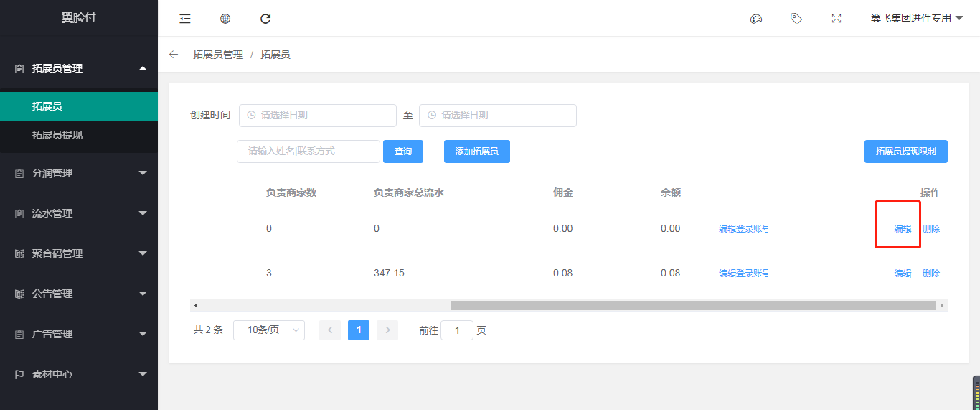This screenshot has width=980, height=410.
Task: Expand the 流水管理 menu
Action: 143,213
